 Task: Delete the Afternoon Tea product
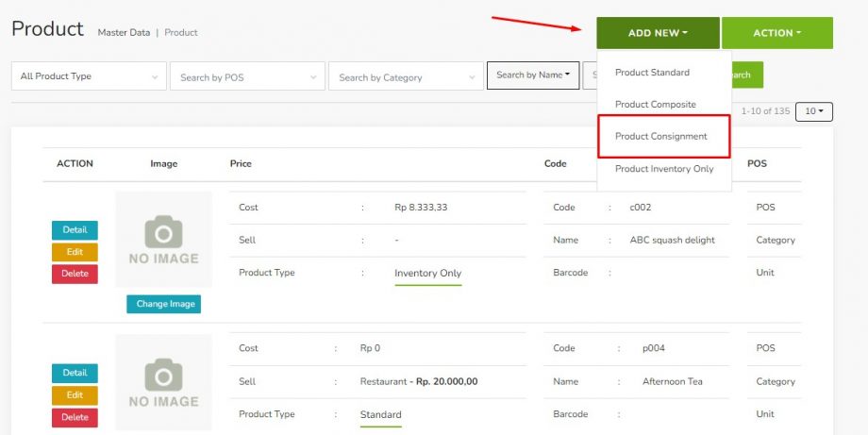pos(75,417)
